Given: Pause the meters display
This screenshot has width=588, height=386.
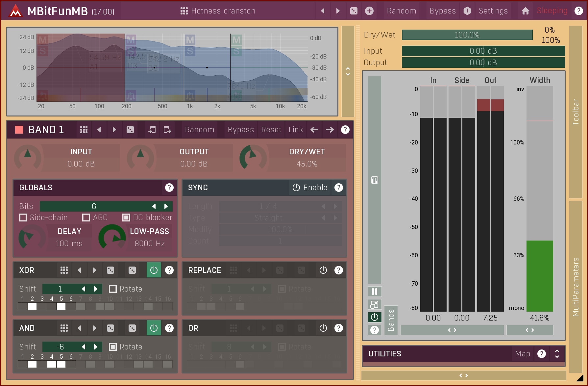Looking at the screenshot, I should [374, 292].
